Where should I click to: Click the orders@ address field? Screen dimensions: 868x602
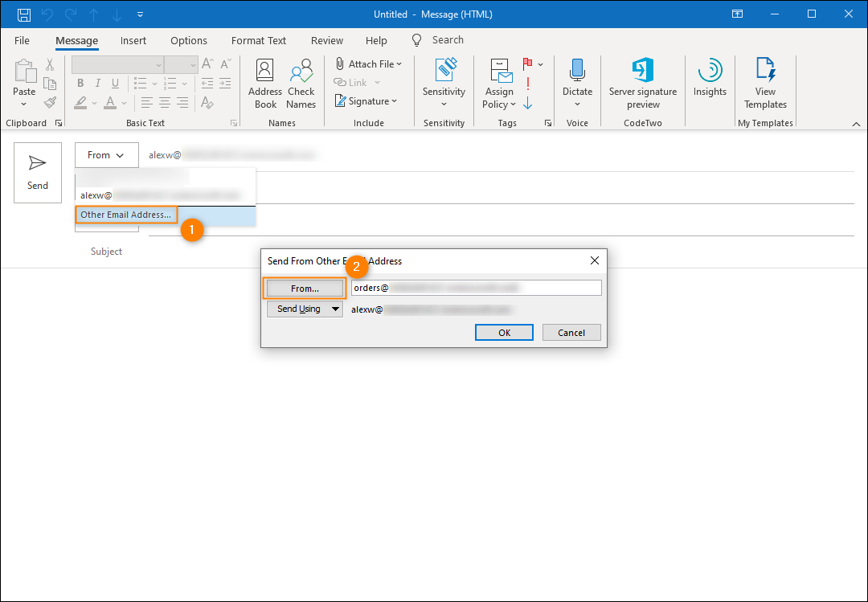(x=476, y=288)
